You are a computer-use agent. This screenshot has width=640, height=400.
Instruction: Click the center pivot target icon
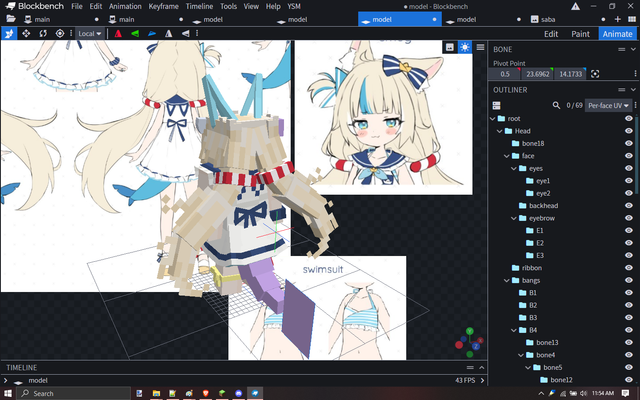click(595, 74)
